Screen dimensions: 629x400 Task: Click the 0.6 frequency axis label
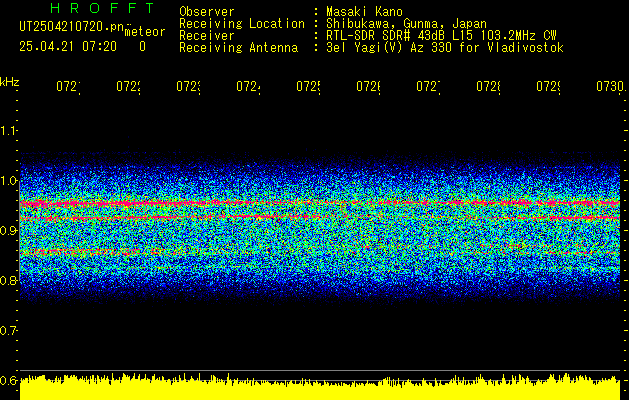point(8,380)
